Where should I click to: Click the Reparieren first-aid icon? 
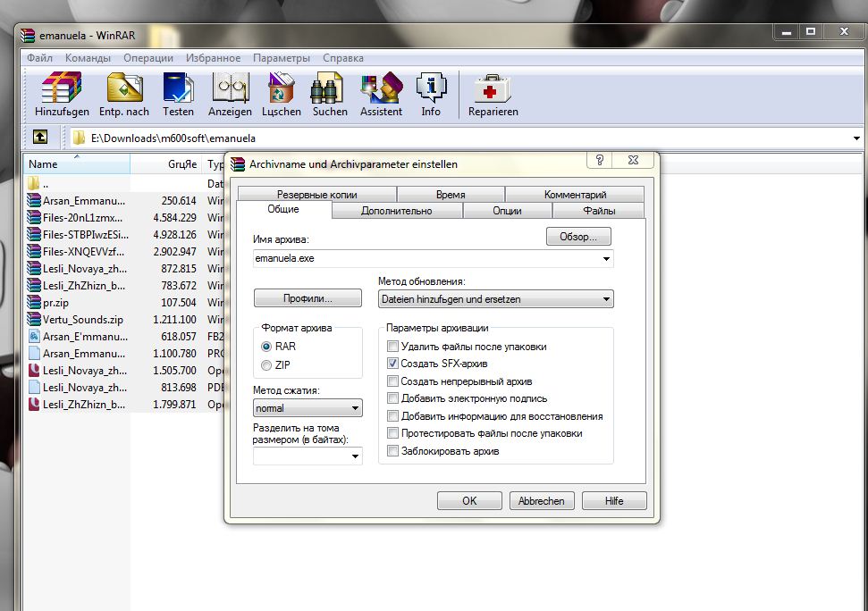pos(493,89)
